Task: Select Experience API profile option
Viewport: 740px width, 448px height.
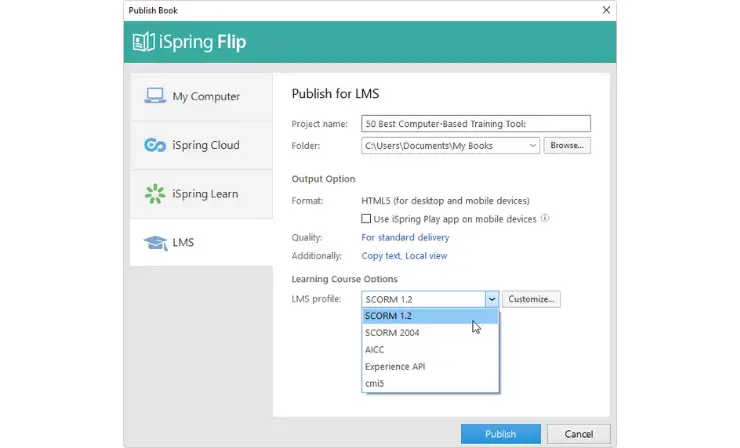Action: pos(430,367)
